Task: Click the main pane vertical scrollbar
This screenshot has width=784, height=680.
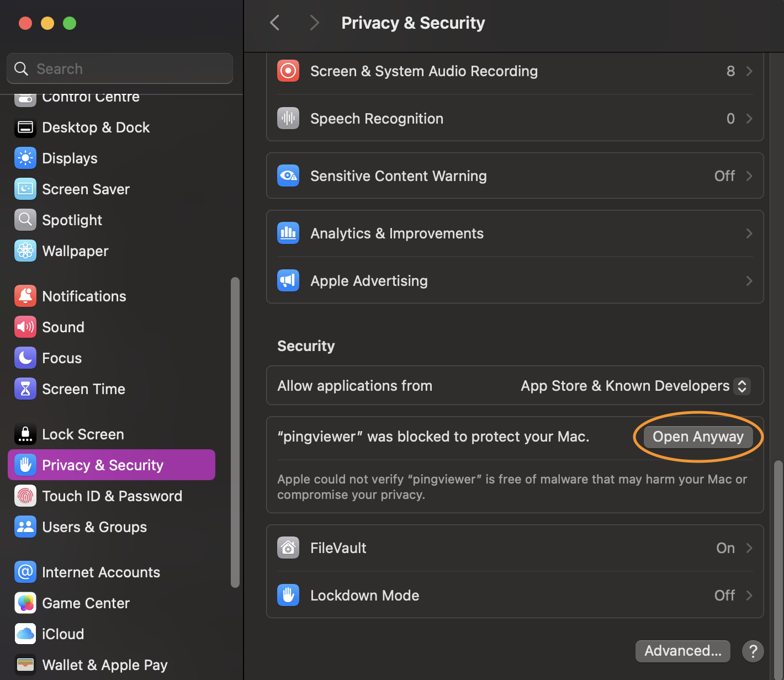Action: pyautogui.click(x=778, y=570)
